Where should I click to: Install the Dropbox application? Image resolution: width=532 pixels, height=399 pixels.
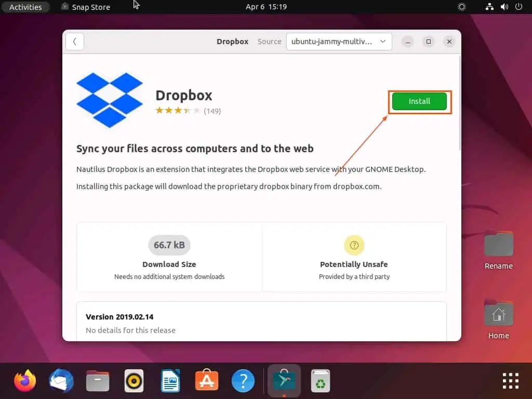(419, 101)
